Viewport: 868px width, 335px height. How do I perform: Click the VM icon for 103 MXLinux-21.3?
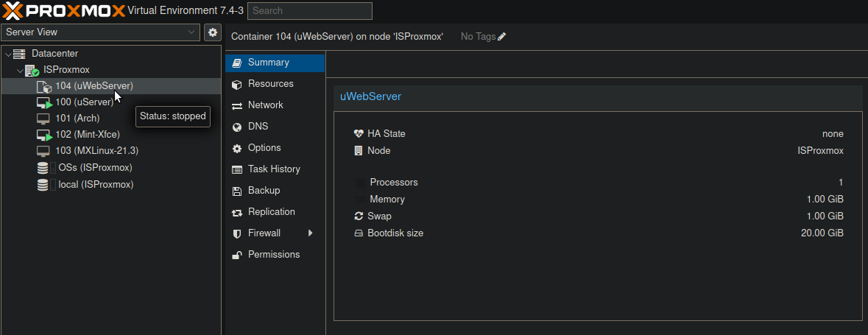[43, 151]
